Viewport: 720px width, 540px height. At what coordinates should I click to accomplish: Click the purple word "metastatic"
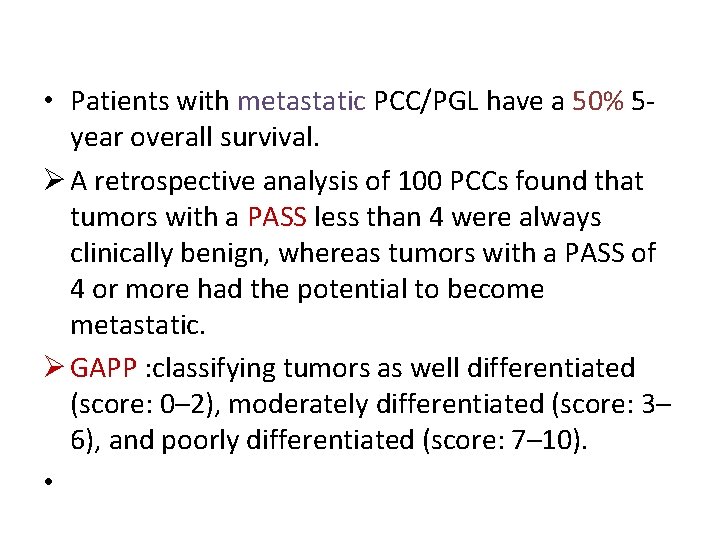(301, 102)
